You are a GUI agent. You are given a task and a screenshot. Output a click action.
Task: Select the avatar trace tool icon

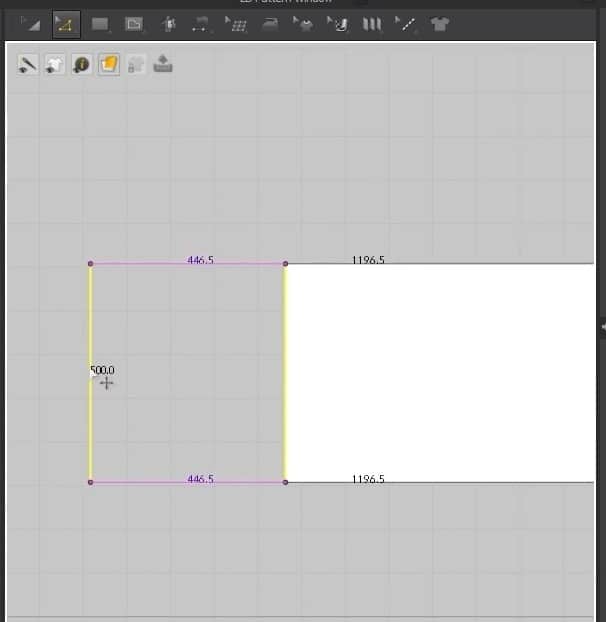click(169, 24)
